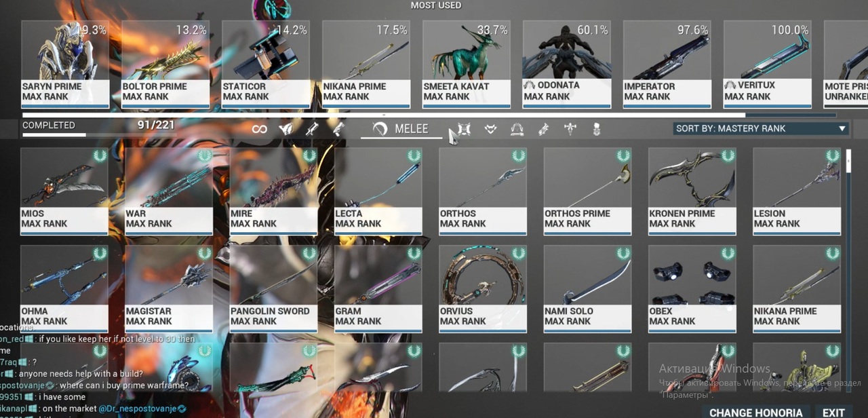868x418 pixels.
Task: Select the SARYN PRIME most used card
Action: coord(66,64)
